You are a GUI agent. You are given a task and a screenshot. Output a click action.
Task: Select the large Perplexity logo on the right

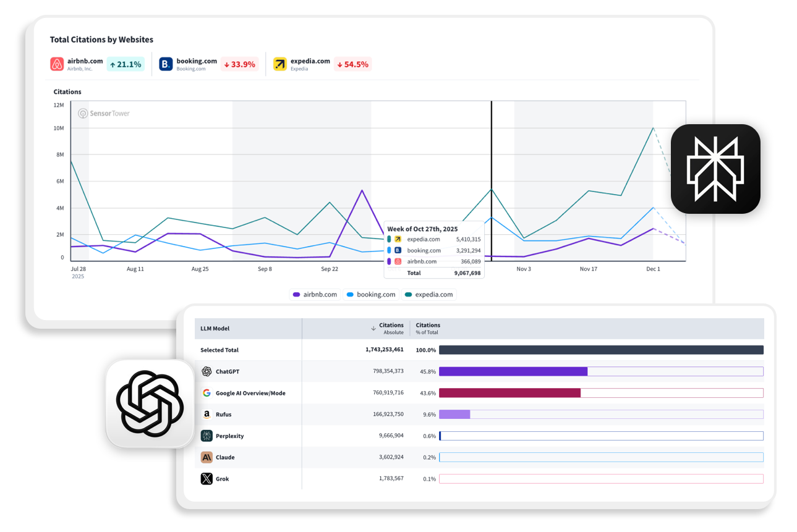click(715, 169)
